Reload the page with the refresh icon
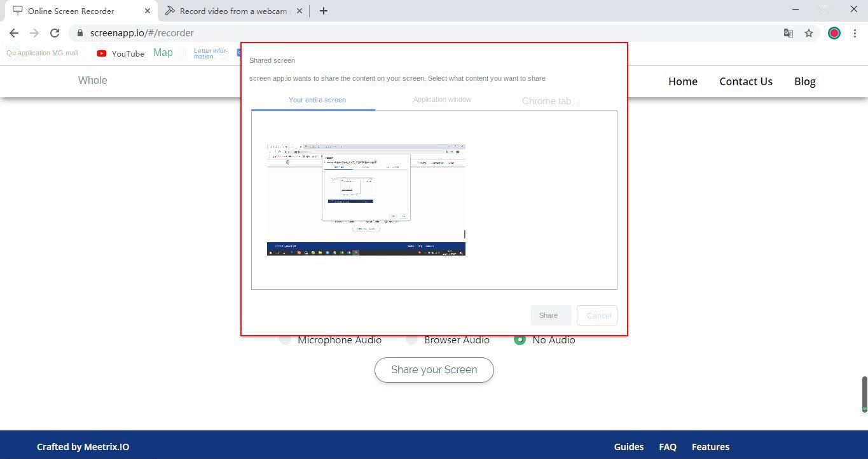 pos(55,33)
